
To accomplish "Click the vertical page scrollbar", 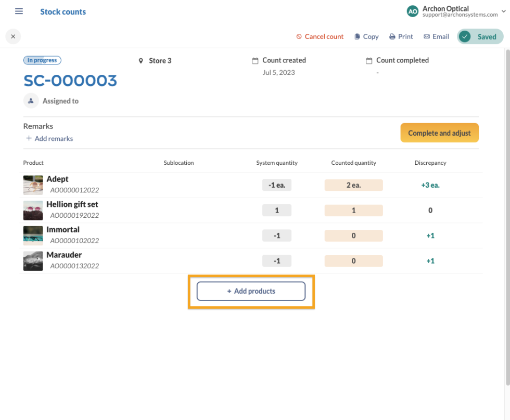I will coord(507,218).
